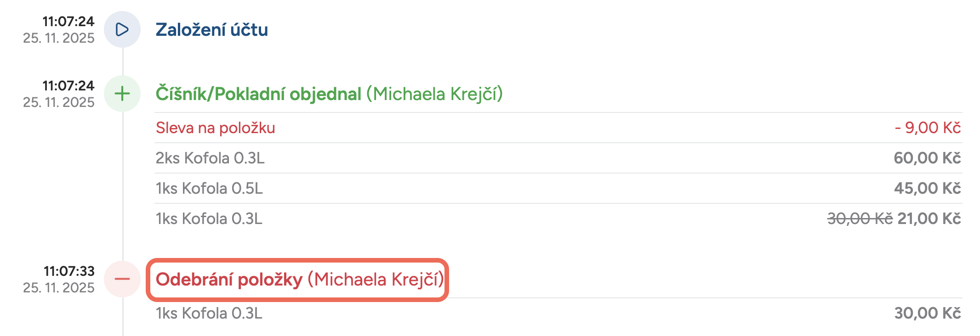980x336 pixels.
Task: Select the Číšník/Pokladní objednal heading
Action: pyautogui.click(x=258, y=94)
